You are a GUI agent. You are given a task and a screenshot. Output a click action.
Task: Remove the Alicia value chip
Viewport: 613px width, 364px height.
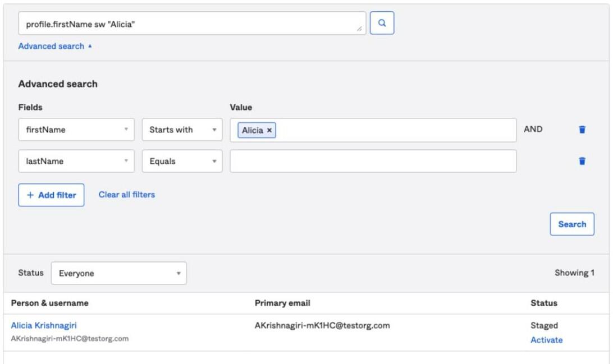tap(269, 130)
